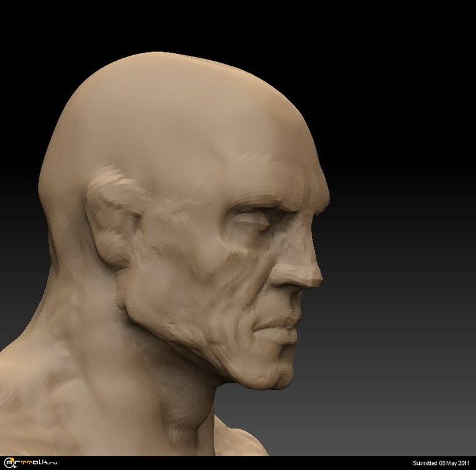Click the "Submitted 08 May 2011" caption text
Image resolution: width=476 pixels, height=470 pixels.
[441, 463]
